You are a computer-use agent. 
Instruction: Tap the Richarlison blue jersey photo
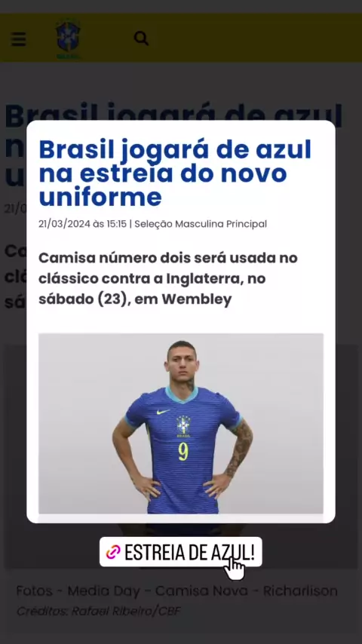(181, 424)
